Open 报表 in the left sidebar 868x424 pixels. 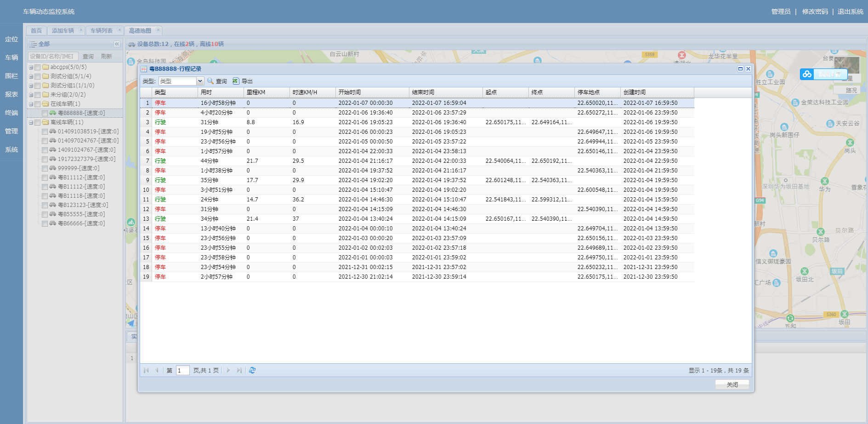click(x=11, y=94)
